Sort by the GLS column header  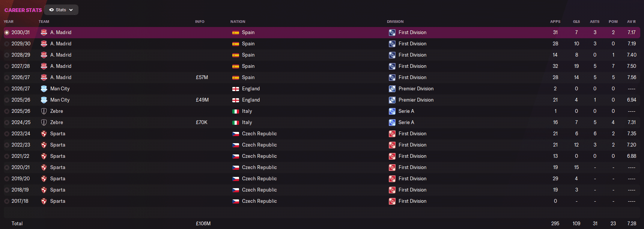click(576, 22)
